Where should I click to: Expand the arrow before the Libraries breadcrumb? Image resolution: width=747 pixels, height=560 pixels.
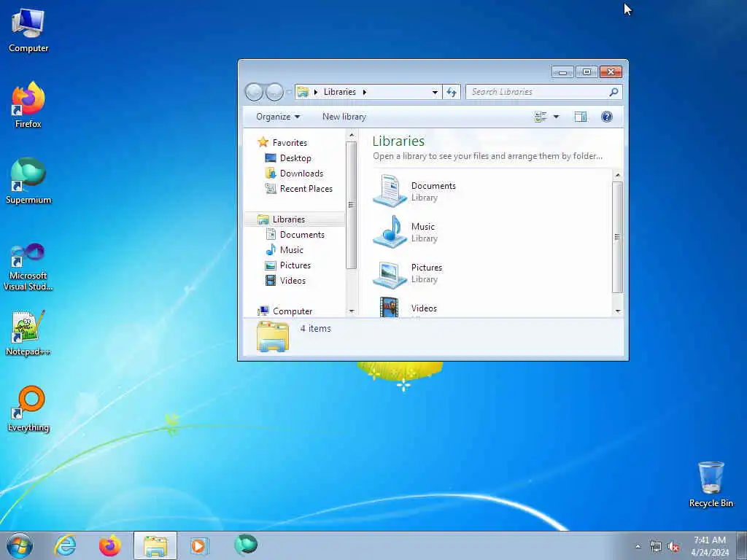click(315, 92)
